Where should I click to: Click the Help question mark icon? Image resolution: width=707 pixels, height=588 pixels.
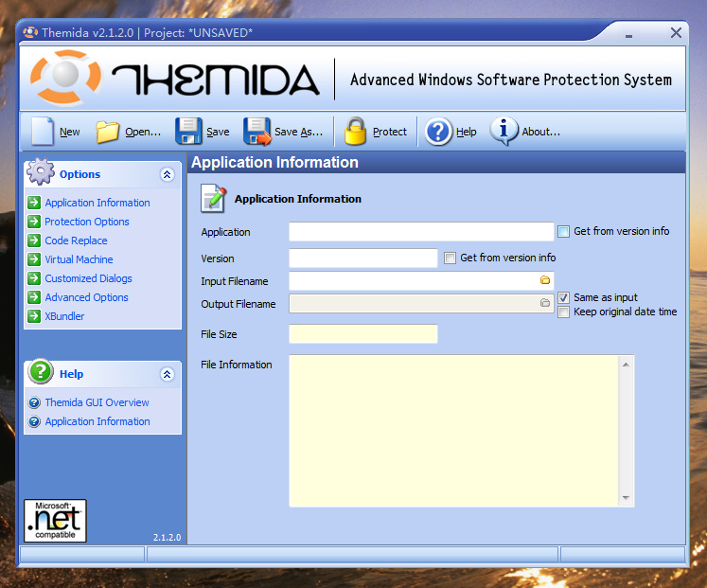(x=438, y=132)
